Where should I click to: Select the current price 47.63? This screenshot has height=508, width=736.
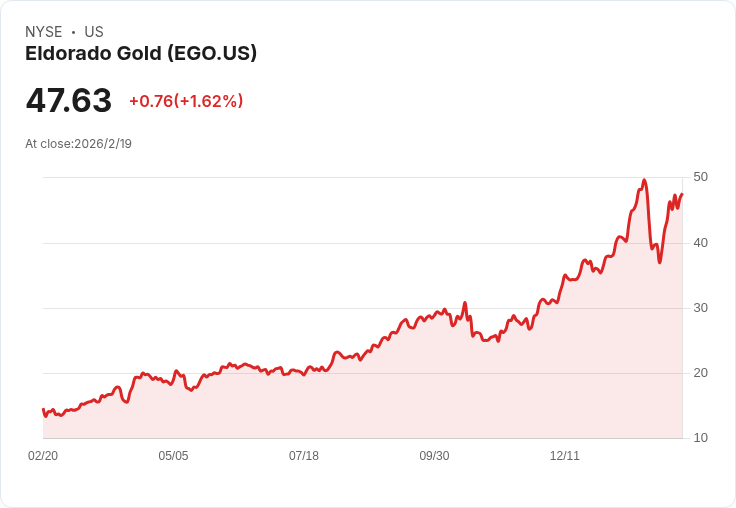click(x=69, y=100)
